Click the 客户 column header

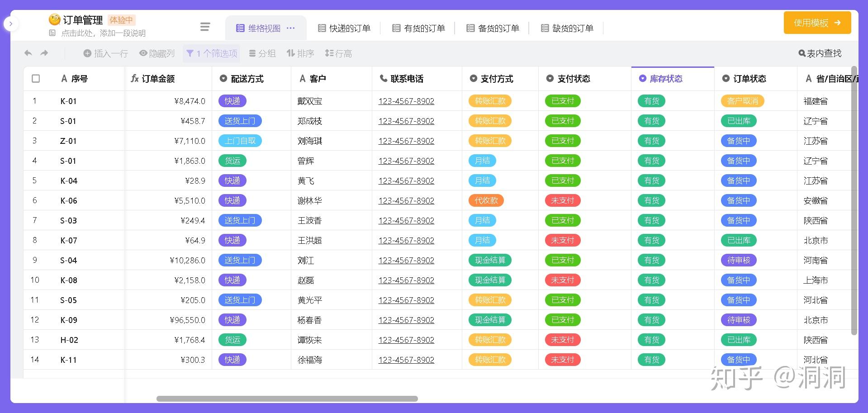332,79
